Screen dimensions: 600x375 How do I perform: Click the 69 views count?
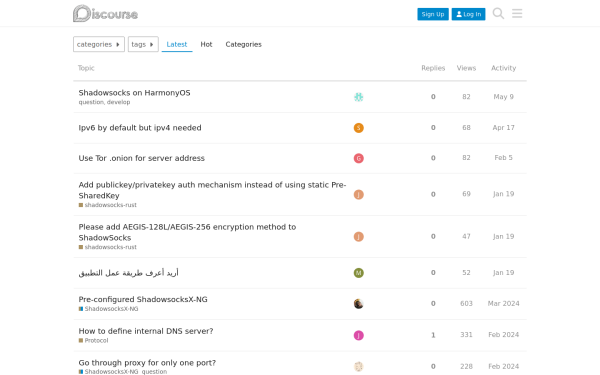(x=466, y=194)
